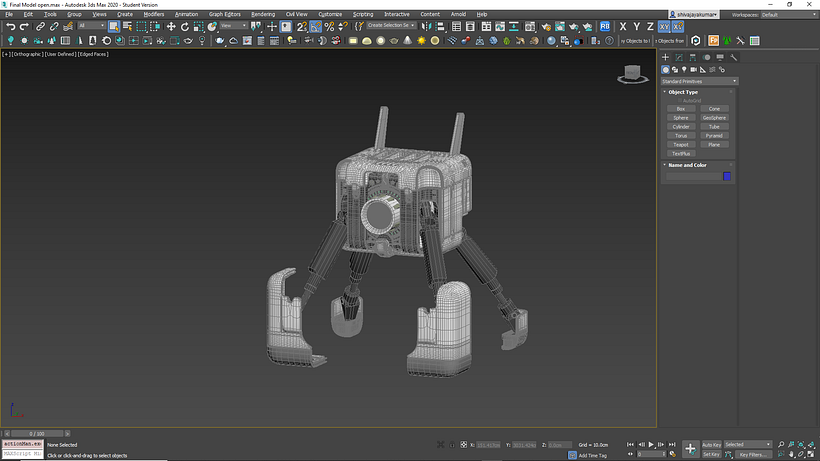Click the Redo arrow icon
Image resolution: width=820 pixels, height=461 pixels.
pyautogui.click(x=24, y=26)
